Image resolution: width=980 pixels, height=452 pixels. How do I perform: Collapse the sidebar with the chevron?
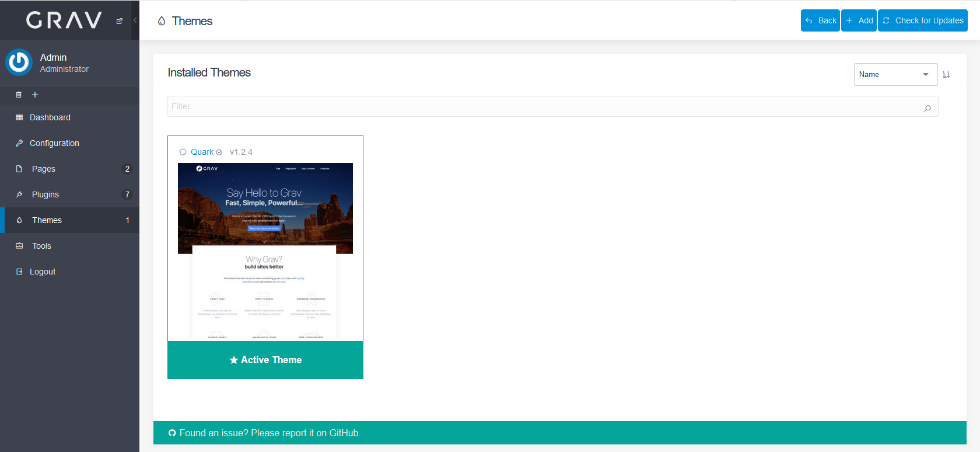(135, 20)
